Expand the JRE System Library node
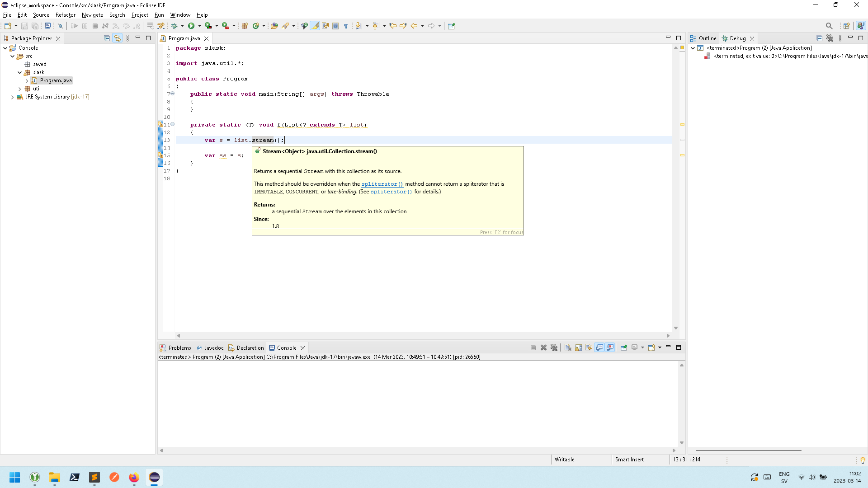The width and height of the screenshot is (868, 488). pos(12,97)
